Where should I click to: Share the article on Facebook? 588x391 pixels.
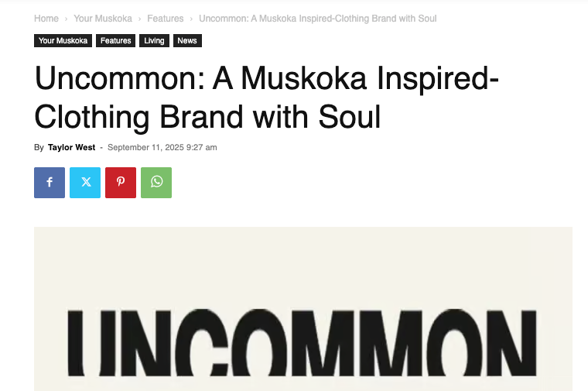click(50, 183)
